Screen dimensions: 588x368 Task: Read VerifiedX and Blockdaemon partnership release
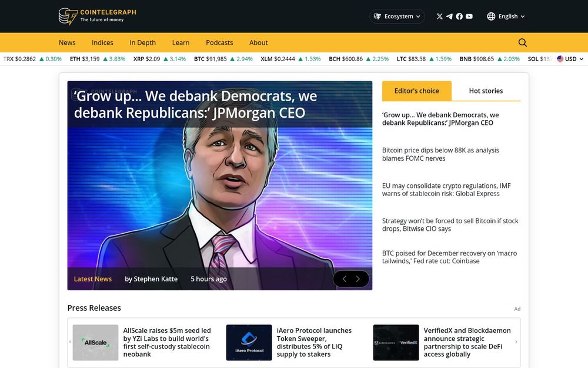(x=467, y=342)
